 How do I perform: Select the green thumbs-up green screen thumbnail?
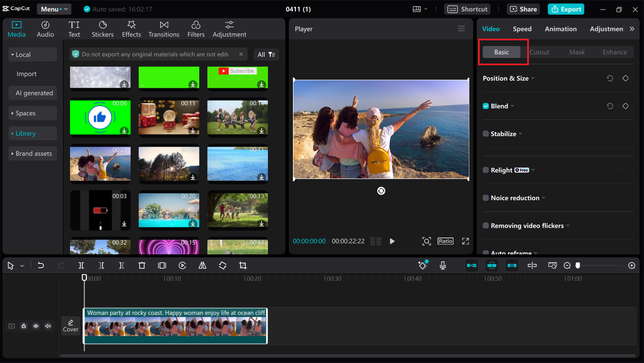point(100,117)
